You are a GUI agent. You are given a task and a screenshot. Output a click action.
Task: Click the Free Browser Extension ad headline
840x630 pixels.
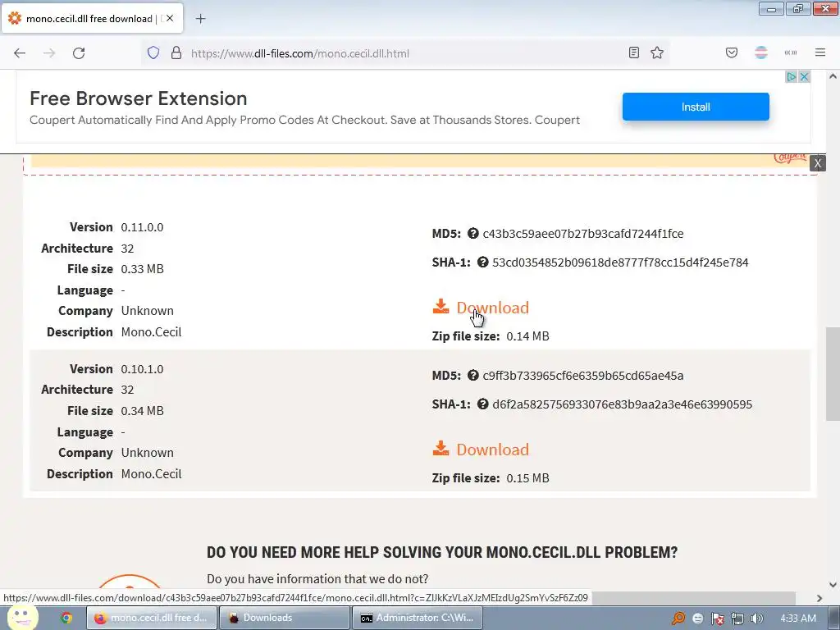tap(138, 98)
